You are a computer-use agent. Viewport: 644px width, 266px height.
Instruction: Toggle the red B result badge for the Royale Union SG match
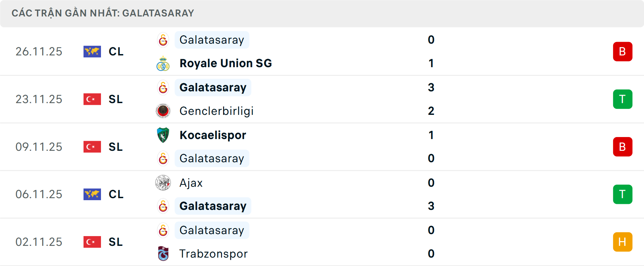click(623, 51)
